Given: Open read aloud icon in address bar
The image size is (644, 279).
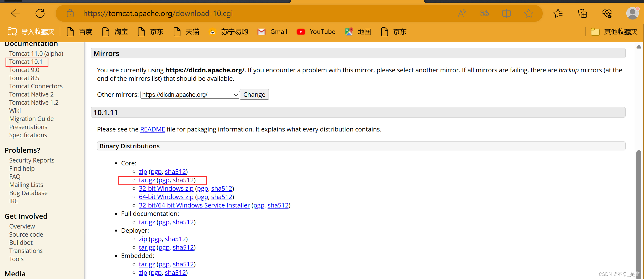Looking at the screenshot, I should (x=462, y=13).
